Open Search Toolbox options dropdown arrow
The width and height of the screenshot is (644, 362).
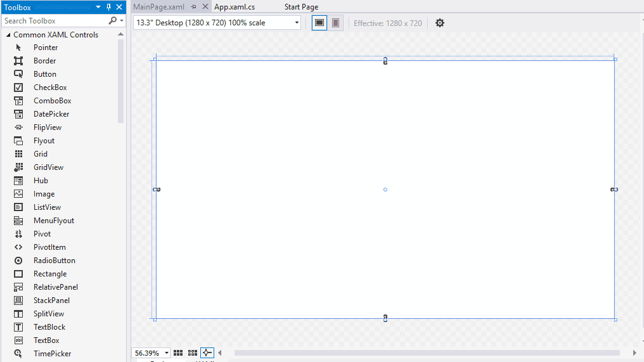click(x=122, y=20)
